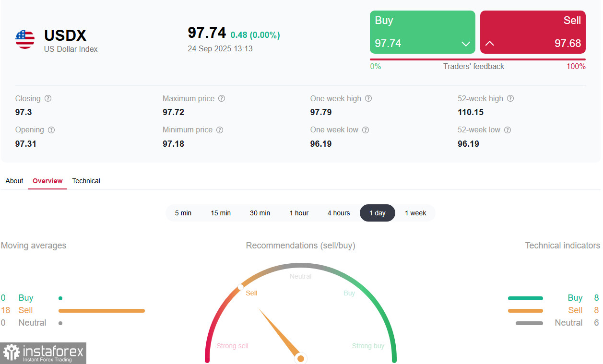Click the Buy label on the gauge
This screenshot has width=603, height=364.
[x=349, y=293]
